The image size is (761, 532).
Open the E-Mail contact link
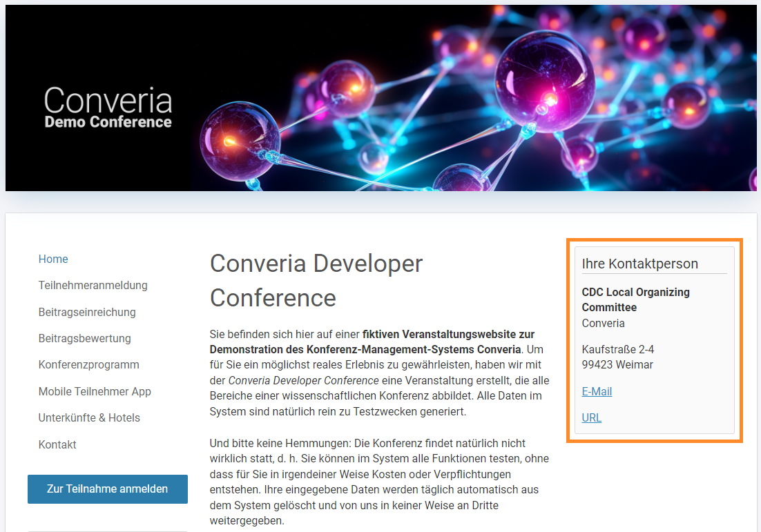pos(597,391)
